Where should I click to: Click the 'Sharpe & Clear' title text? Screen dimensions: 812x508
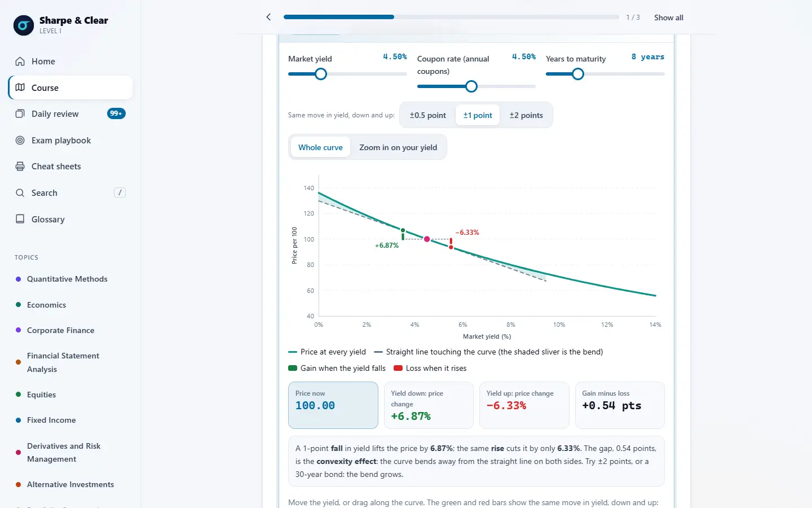74,20
